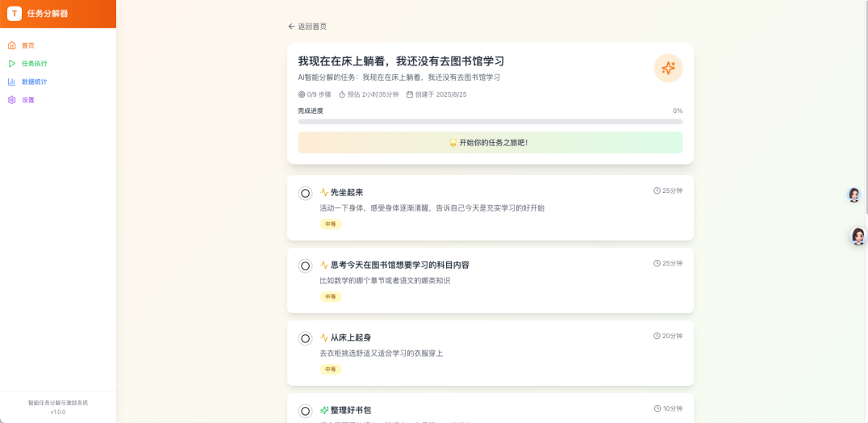The image size is (868, 423).
Task: Click the sparkle AI icon in header card
Action: (x=668, y=69)
